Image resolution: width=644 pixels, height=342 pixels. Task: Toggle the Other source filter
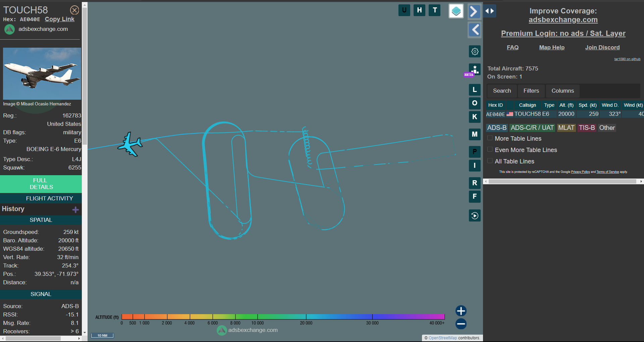point(607,128)
